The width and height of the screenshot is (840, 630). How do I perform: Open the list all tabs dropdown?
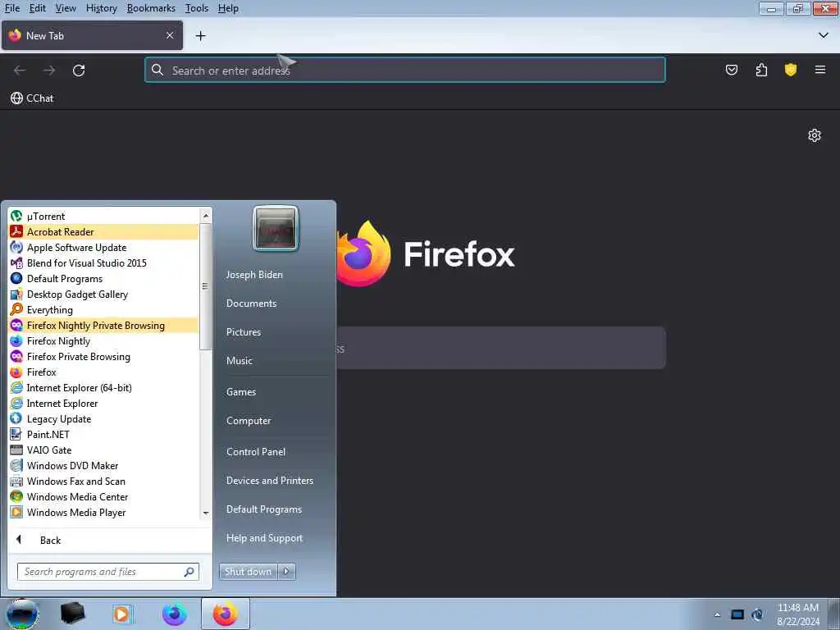(824, 35)
